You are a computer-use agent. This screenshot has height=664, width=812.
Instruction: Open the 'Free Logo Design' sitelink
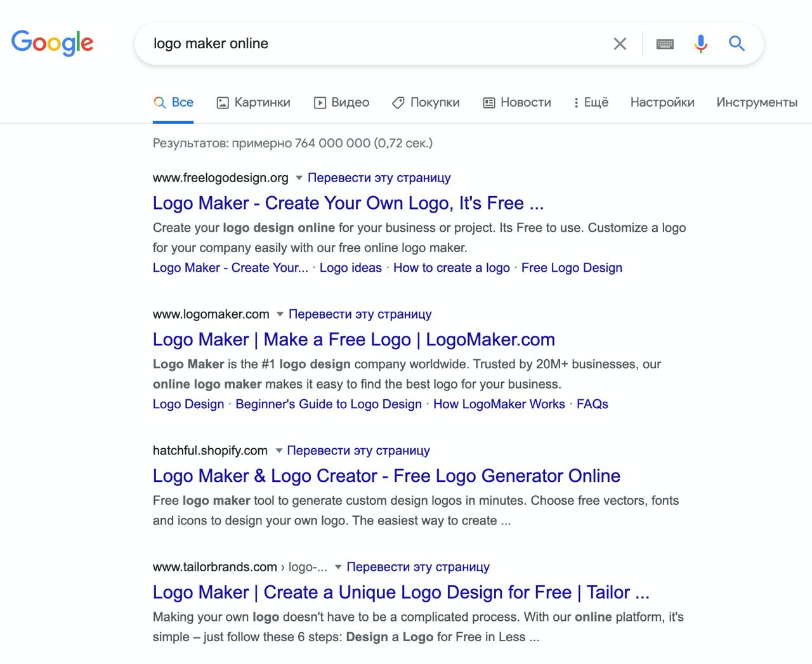(572, 268)
